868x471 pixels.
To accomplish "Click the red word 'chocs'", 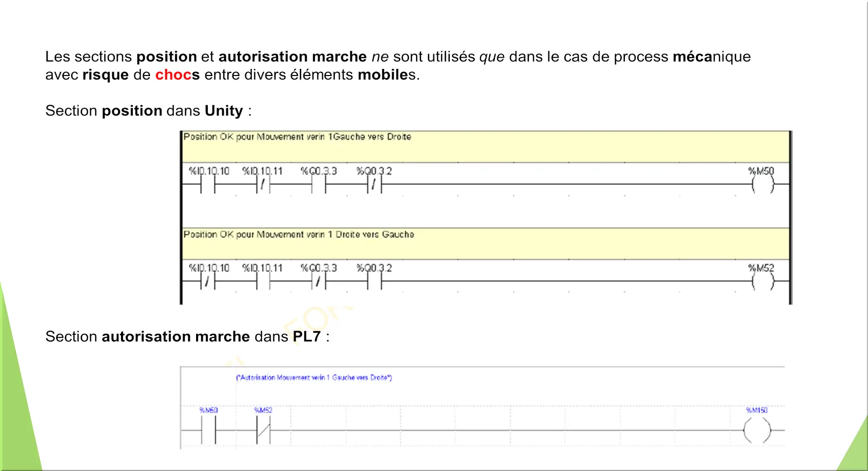I will [x=177, y=75].
